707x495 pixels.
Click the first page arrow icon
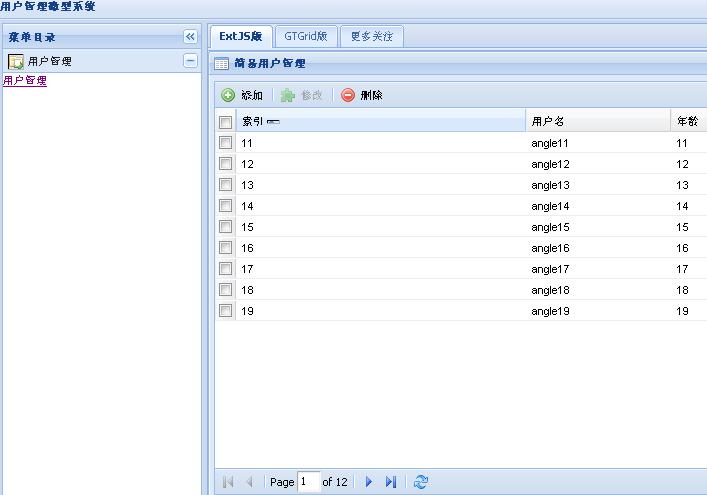tap(228, 482)
